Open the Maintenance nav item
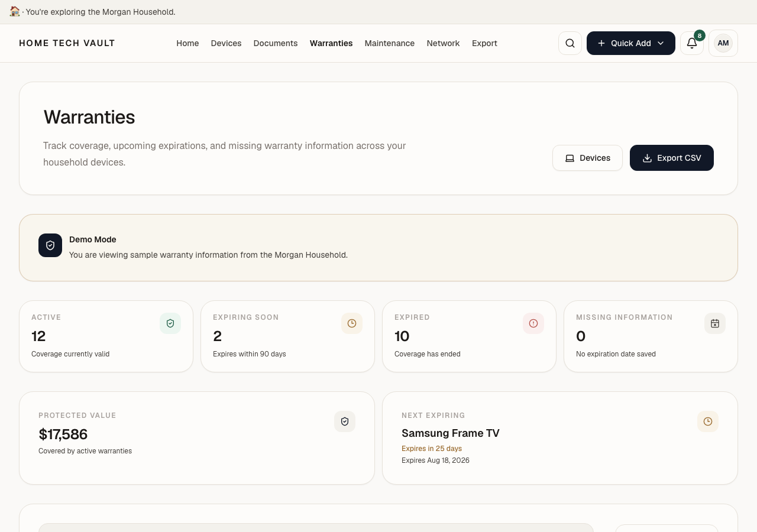Screen dimensions: 757x532 [x=390, y=43]
